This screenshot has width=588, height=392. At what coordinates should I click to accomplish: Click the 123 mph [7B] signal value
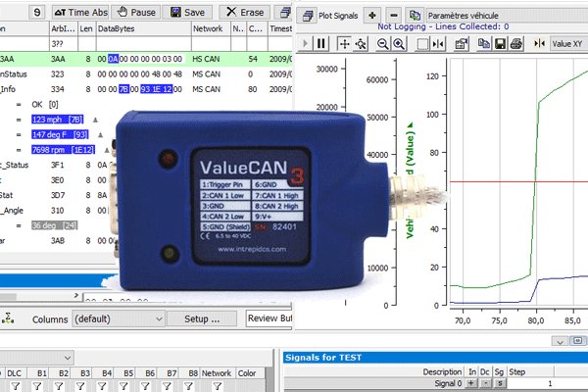58,120
